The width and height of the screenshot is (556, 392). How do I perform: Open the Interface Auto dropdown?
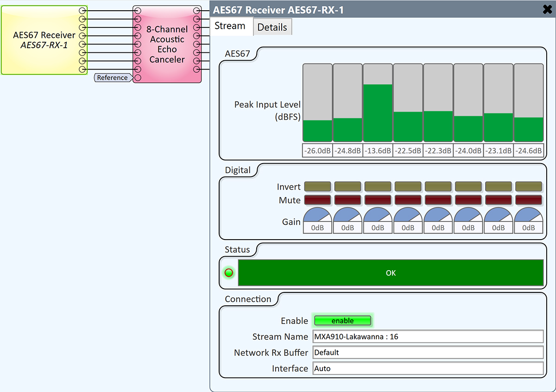tap(428, 368)
